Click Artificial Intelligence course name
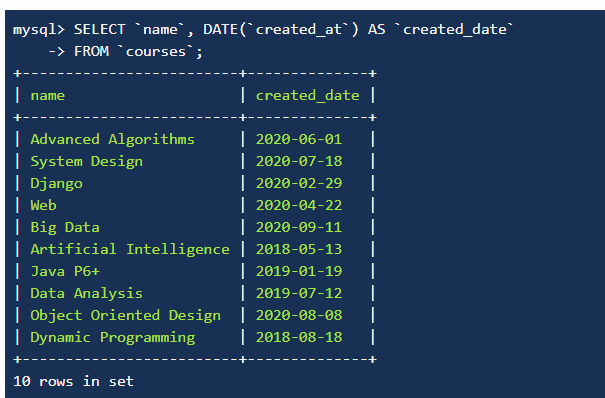Screen dimensions: 605x398 coord(130,250)
